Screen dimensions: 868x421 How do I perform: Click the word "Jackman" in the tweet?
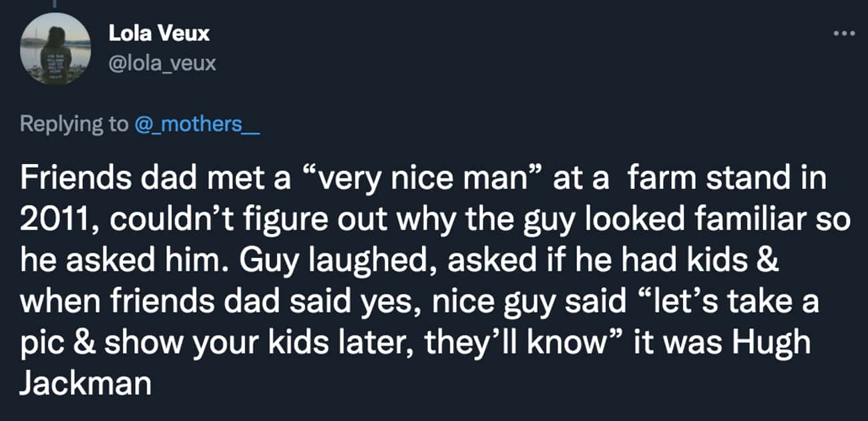coord(86,386)
